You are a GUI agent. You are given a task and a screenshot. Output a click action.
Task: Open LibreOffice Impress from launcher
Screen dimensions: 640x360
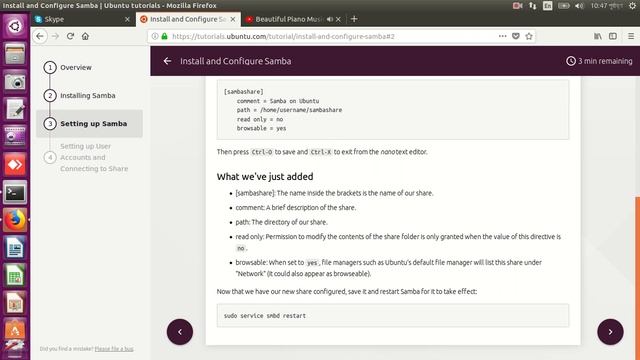pyautogui.click(x=15, y=303)
